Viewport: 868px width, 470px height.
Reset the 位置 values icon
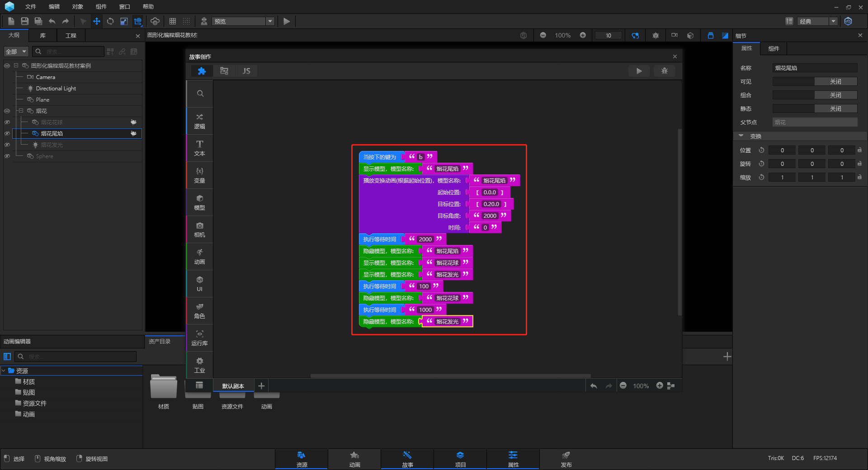tap(761, 150)
